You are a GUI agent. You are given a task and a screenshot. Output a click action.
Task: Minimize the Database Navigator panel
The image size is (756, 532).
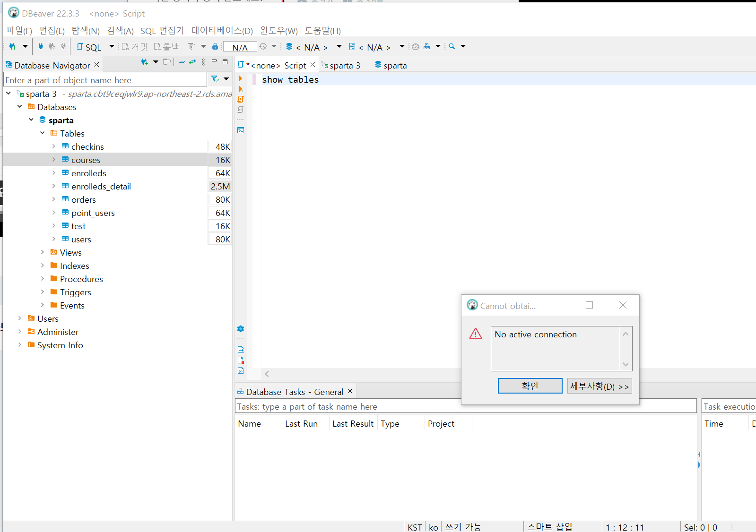pos(214,61)
